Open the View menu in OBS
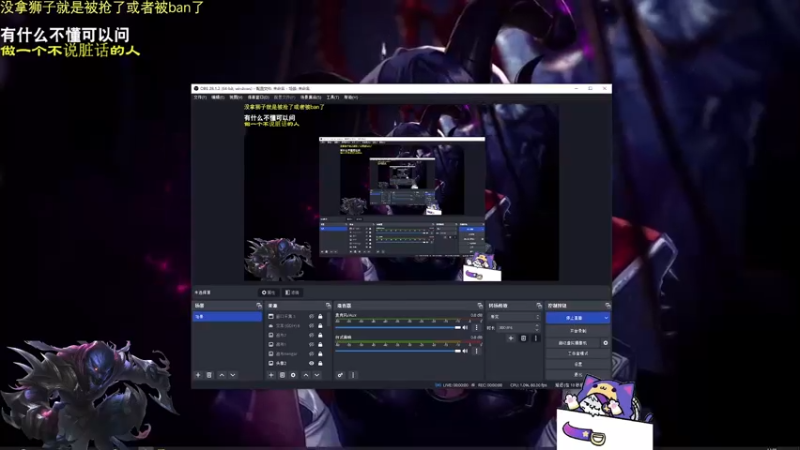Screen dimensions: 800x450 pyautogui.click(x=236, y=97)
